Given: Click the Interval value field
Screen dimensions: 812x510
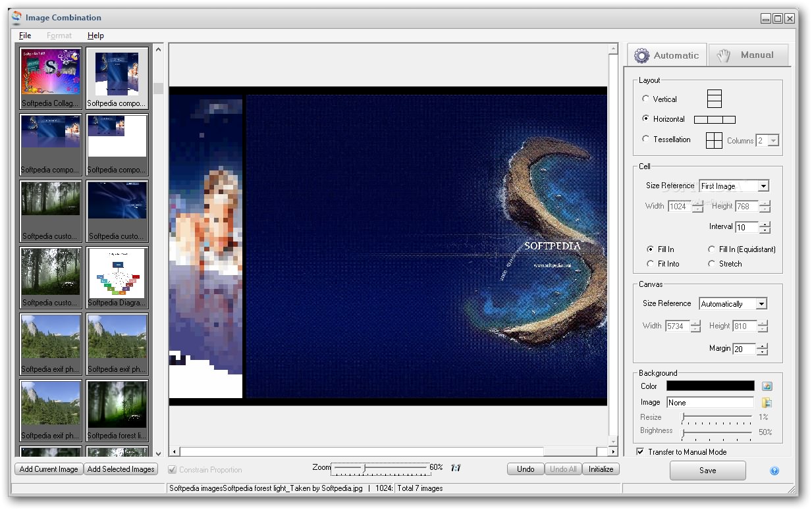Looking at the screenshot, I should tap(747, 227).
